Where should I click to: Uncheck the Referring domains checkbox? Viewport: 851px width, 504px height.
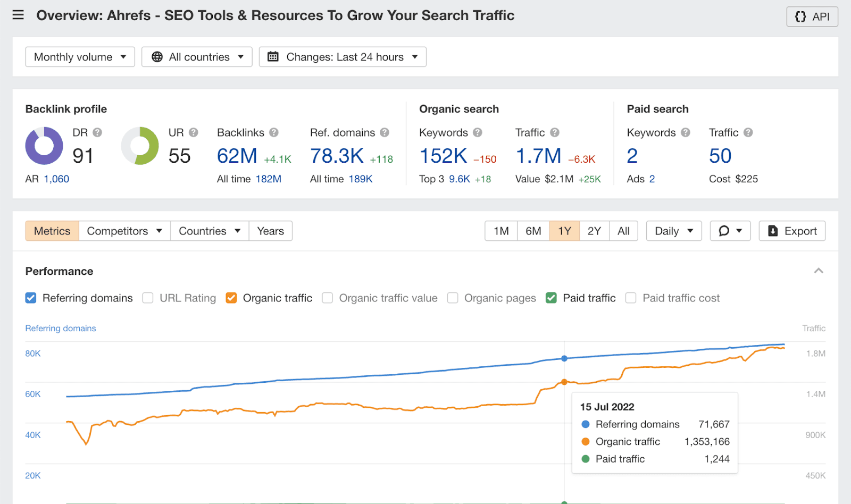pyautogui.click(x=31, y=298)
